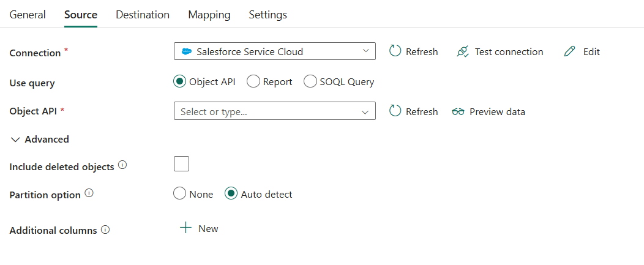Select the Report radio button

click(253, 81)
